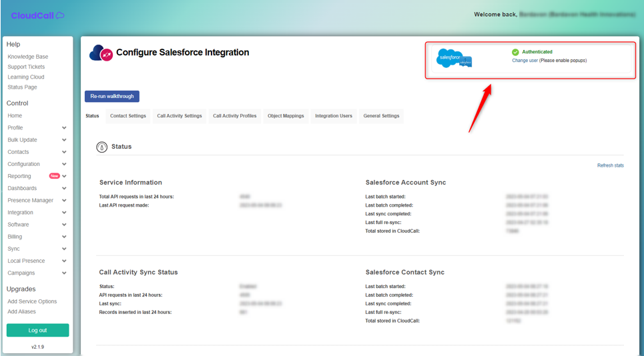Image resolution: width=644 pixels, height=356 pixels.
Task: Expand the Integration chevron
Action: (x=64, y=213)
